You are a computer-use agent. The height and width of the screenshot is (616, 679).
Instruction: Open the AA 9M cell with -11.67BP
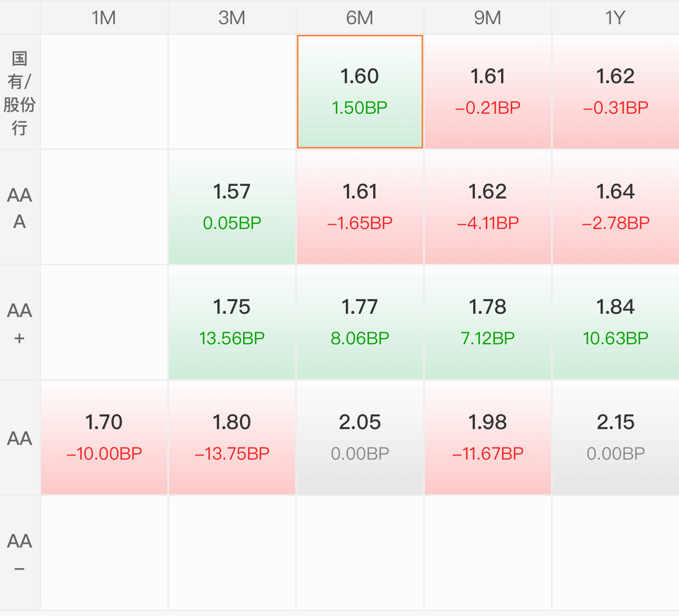pos(488,438)
